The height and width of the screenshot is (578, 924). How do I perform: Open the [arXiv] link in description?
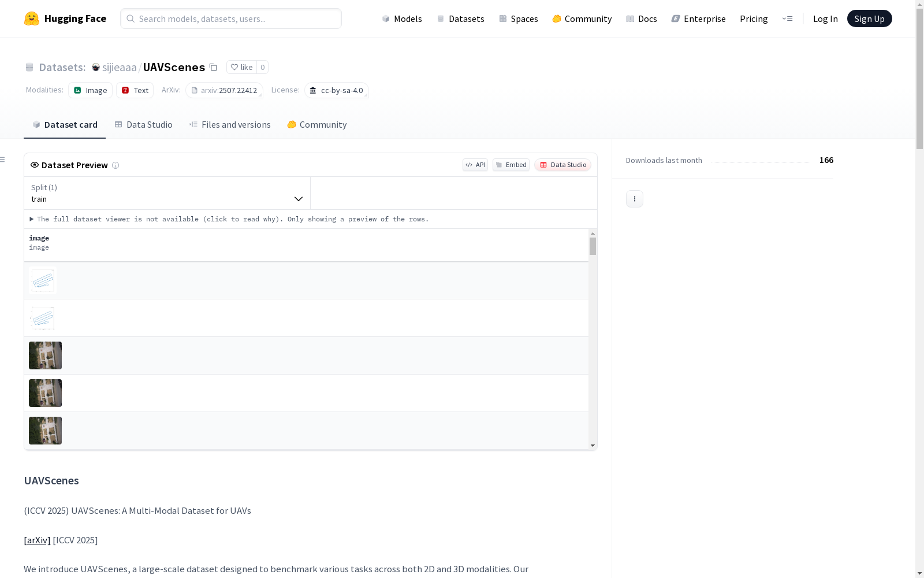coord(37,540)
